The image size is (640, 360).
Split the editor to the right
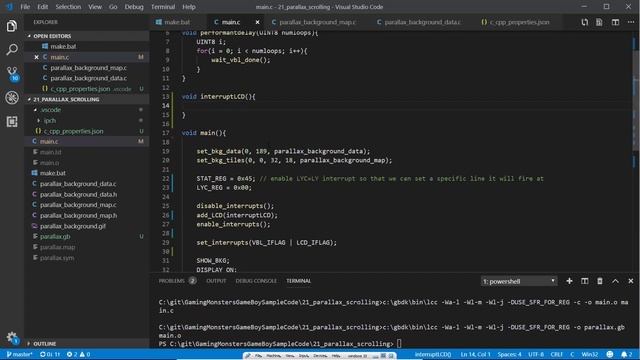click(615, 22)
